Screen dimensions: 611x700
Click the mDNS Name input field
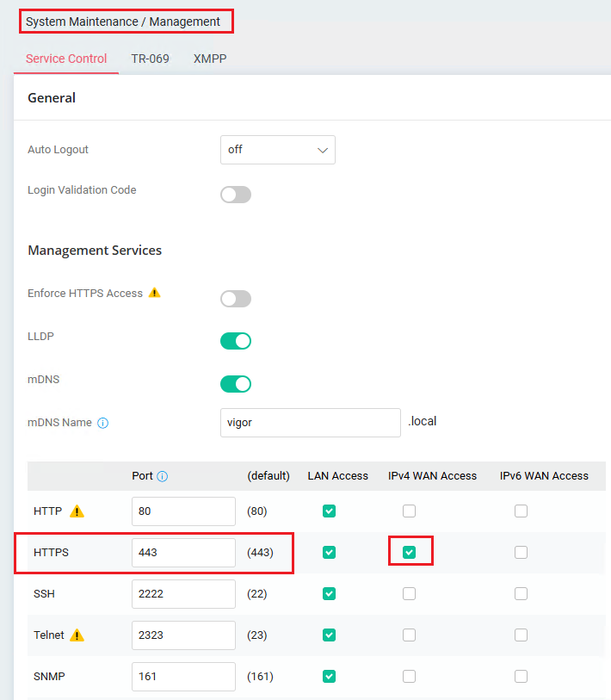(x=310, y=422)
